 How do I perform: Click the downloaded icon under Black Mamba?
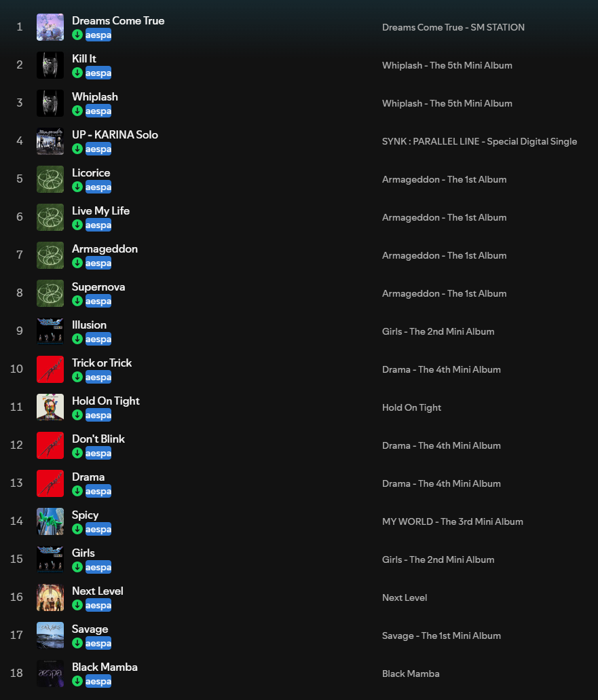[x=77, y=681]
